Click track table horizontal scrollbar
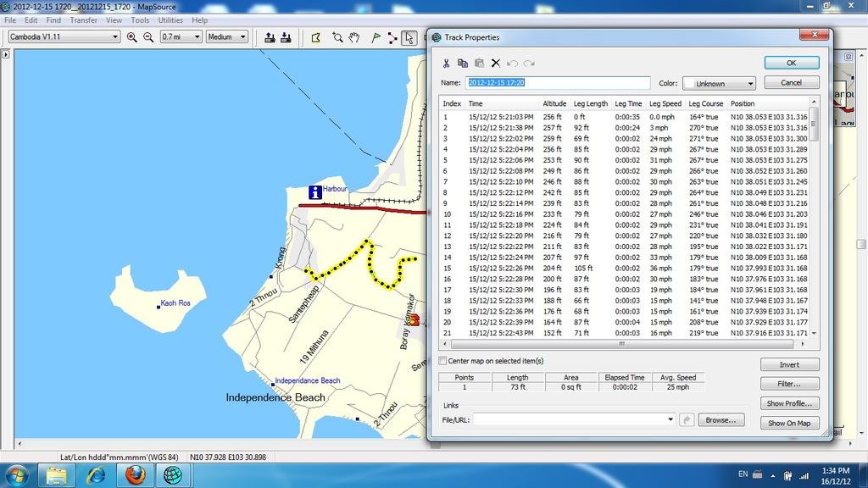Image resolution: width=868 pixels, height=488 pixels. tap(624, 344)
